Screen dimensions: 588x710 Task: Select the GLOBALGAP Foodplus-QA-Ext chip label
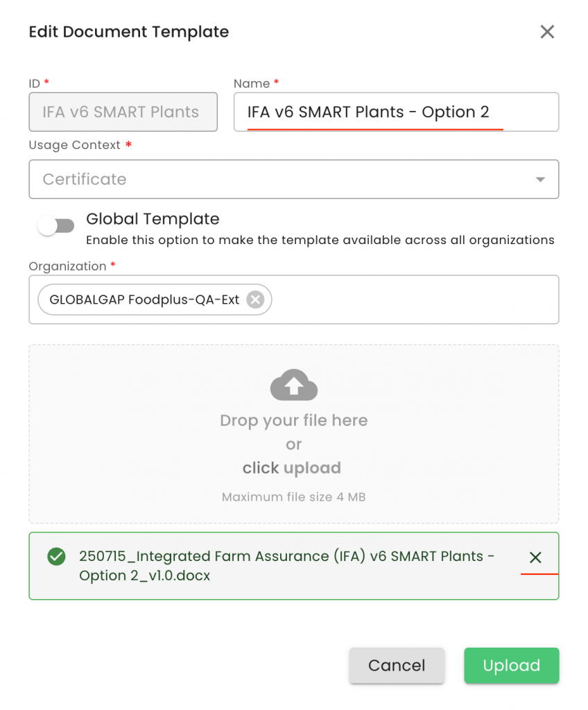pos(144,300)
